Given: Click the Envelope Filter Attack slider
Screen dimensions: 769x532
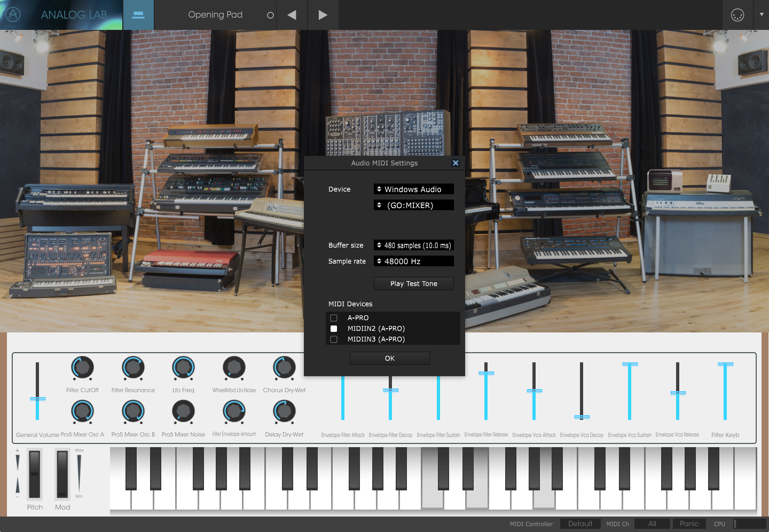Looking at the screenshot, I should click(343, 398).
